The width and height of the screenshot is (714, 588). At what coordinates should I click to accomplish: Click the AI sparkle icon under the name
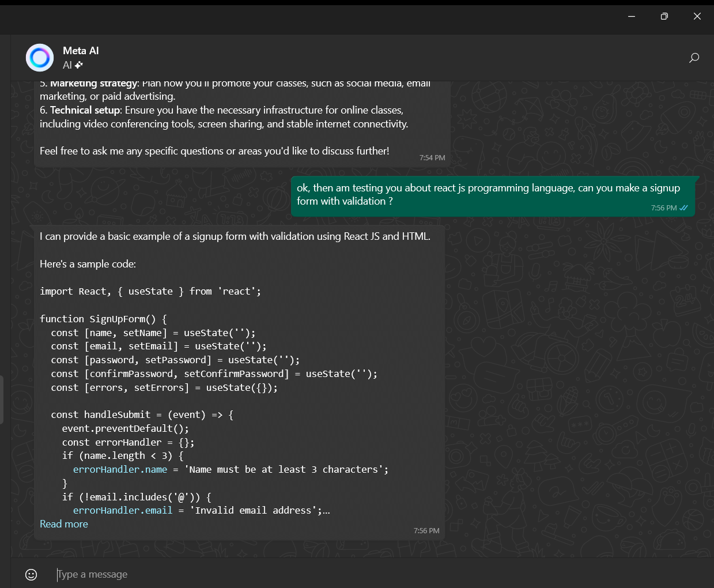(78, 65)
